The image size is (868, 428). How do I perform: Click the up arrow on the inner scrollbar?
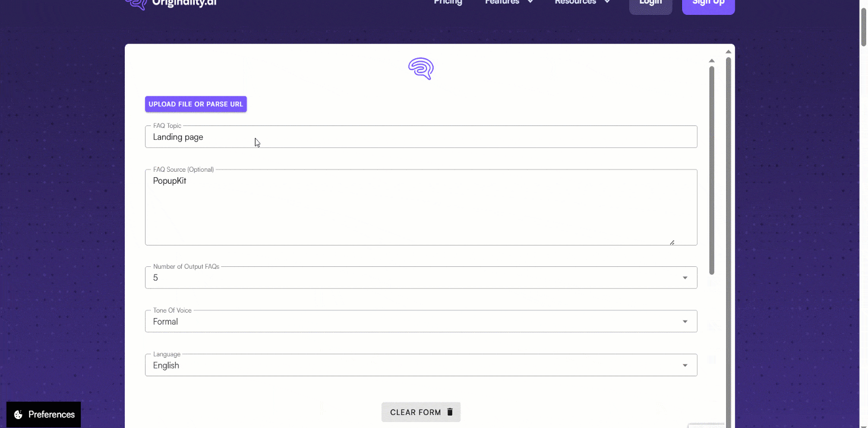[711, 60]
